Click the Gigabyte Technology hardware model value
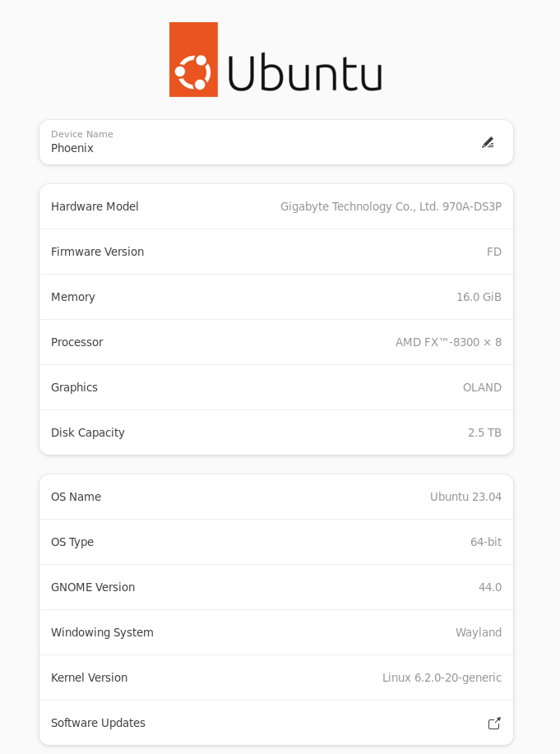The width and height of the screenshot is (560, 754). click(391, 206)
